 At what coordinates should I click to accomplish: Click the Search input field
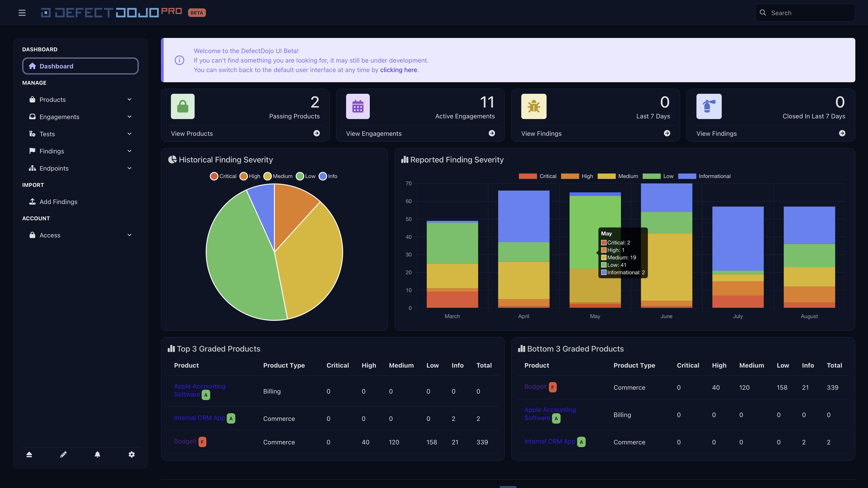809,13
